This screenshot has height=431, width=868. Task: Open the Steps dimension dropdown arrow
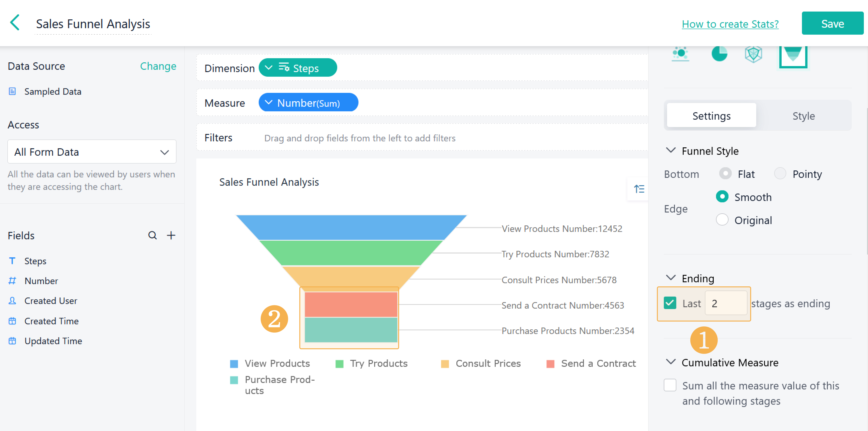click(x=269, y=68)
